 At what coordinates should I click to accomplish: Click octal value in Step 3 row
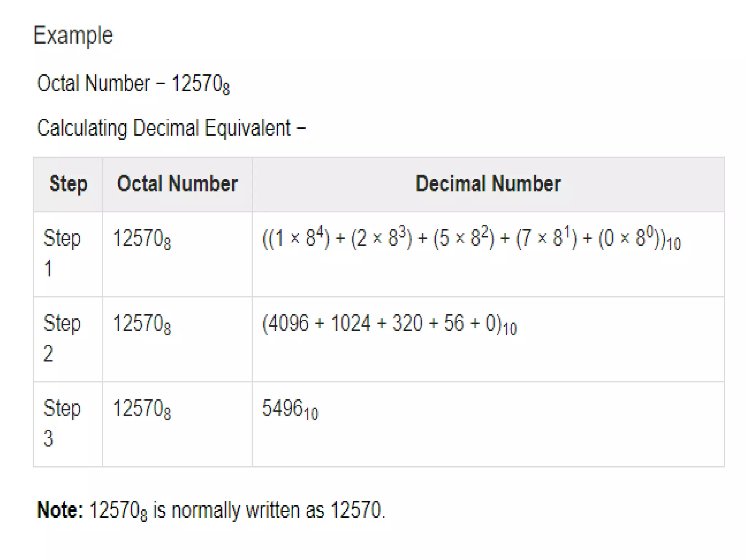click(x=142, y=409)
